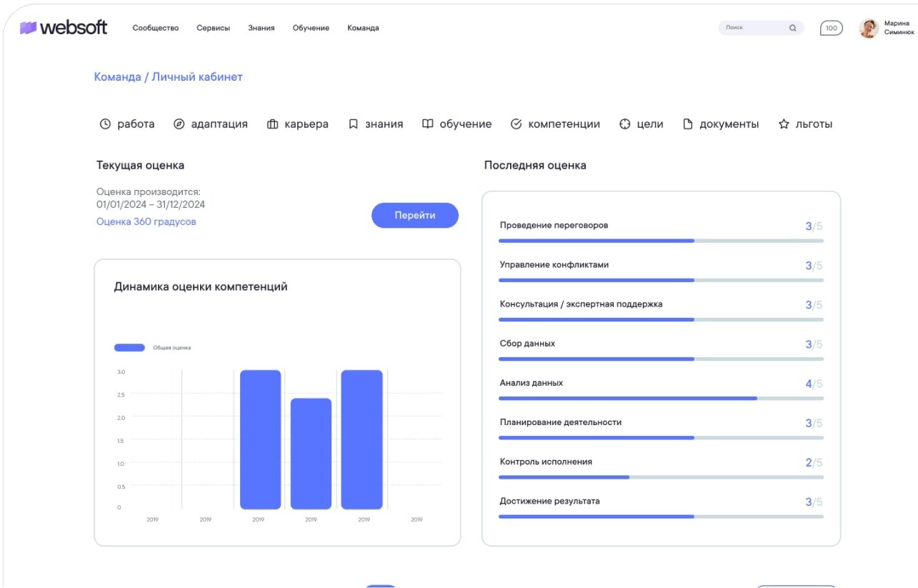Screen dimensions: 918x588
Task: Click the briefcase icon beside карьера
Action: [272, 124]
